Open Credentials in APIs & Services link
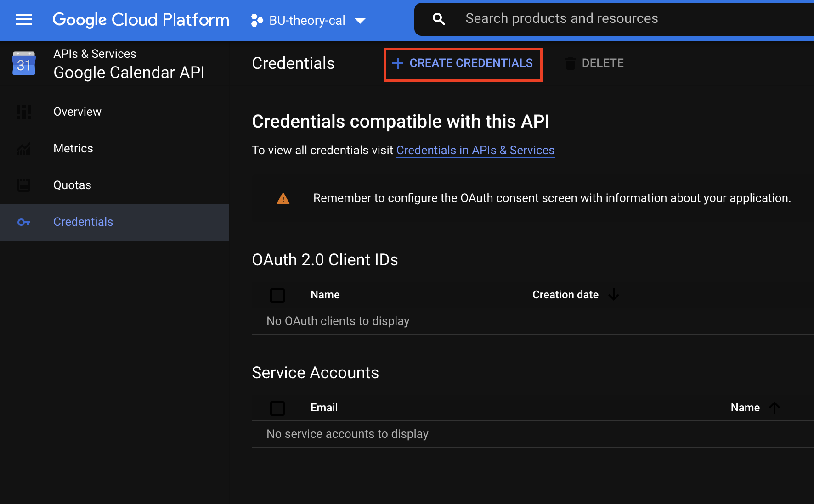Image resolution: width=814 pixels, height=504 pixels. point(475,151)
